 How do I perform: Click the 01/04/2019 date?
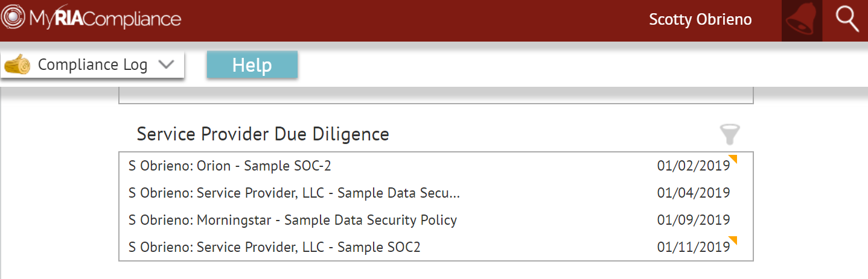pos(693,193)
